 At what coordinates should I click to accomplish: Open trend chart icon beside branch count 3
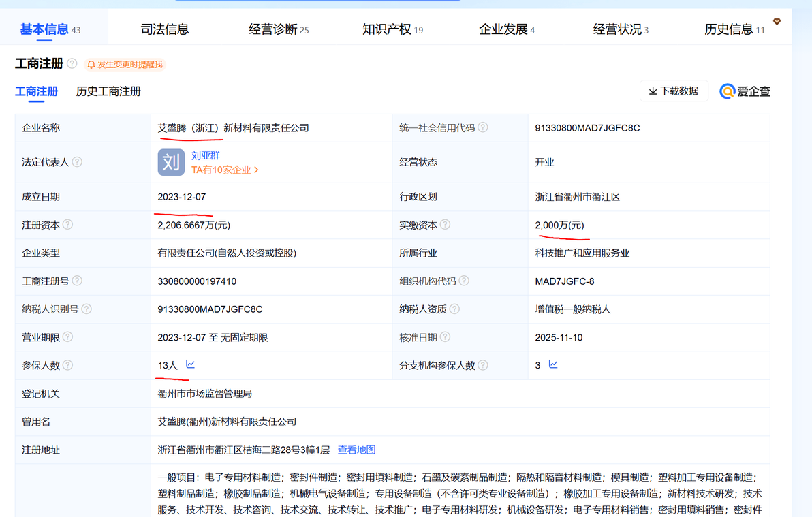point(553,364)
